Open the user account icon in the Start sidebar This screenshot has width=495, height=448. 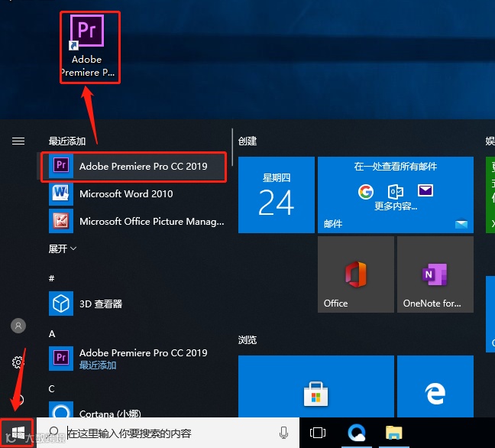18,326
